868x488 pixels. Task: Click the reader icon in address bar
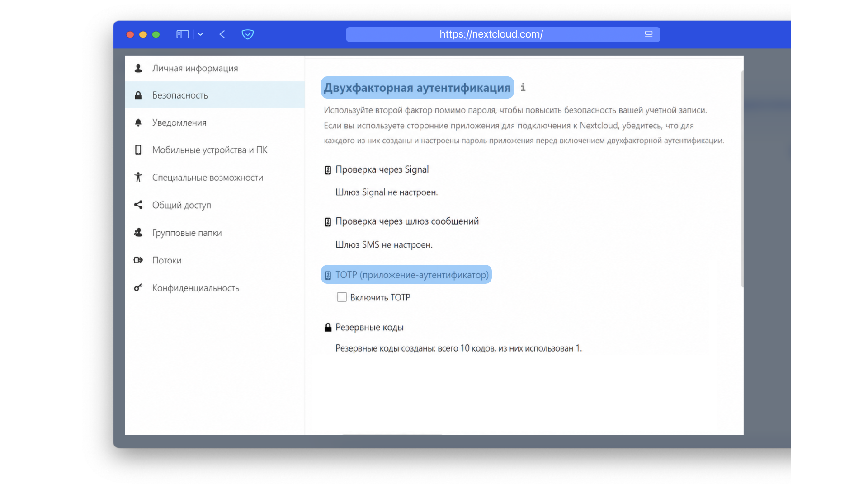[x=648, y=34]
